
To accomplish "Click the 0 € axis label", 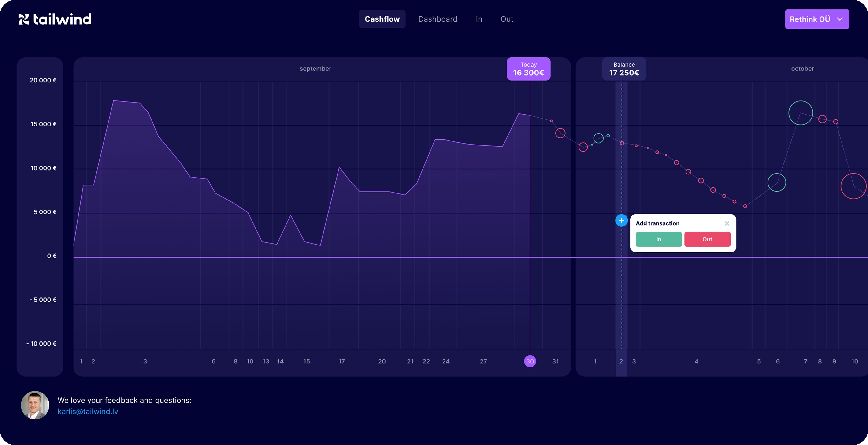I will [52, 256].
